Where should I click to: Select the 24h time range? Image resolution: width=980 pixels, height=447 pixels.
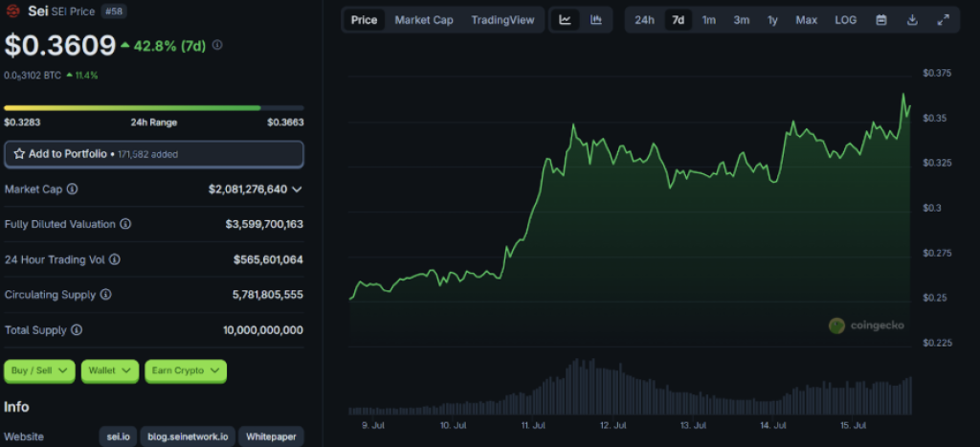(644, 20)
